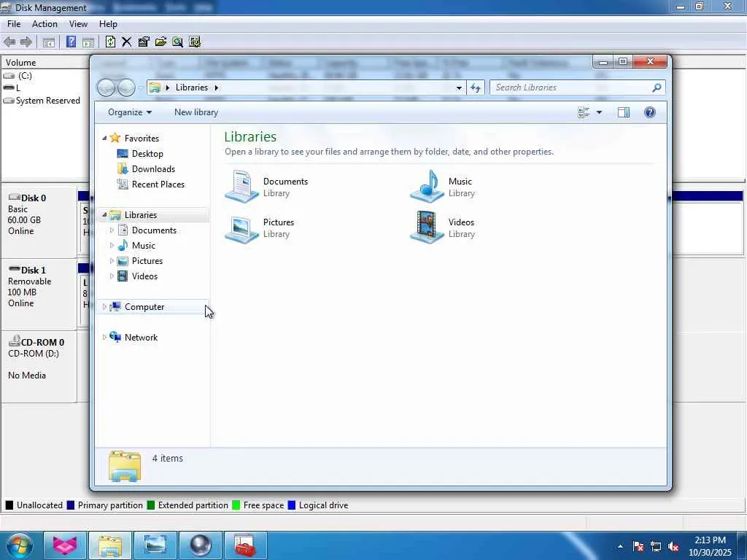Open the address bar history dropdown
Image resolution: width=747 pixels, height=560 pixels.
tap(459, 88)
